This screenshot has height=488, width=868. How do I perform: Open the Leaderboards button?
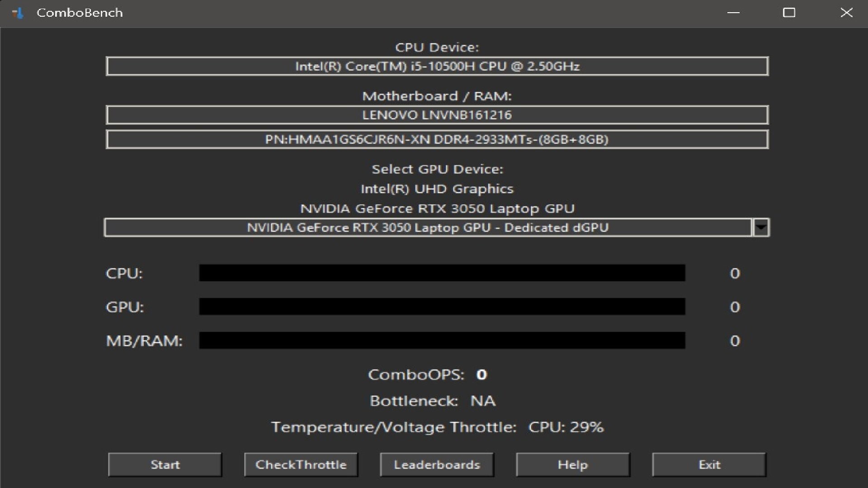(x=437, y=465)
